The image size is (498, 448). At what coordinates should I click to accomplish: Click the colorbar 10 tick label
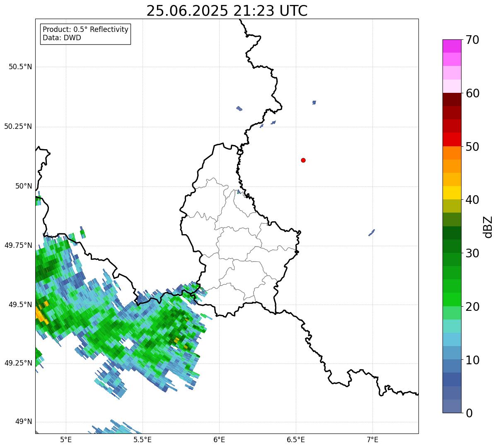pyautogui.click(x=472, y=360)
